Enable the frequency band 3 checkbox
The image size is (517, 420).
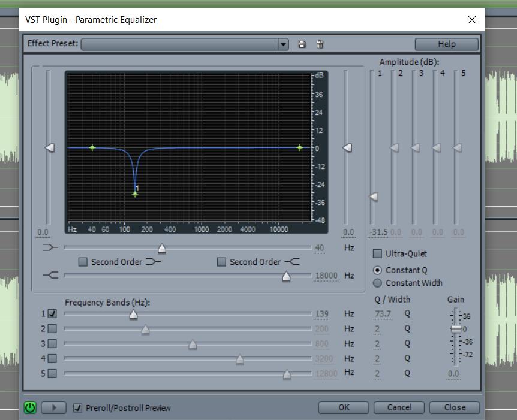[x=52, y=343]
